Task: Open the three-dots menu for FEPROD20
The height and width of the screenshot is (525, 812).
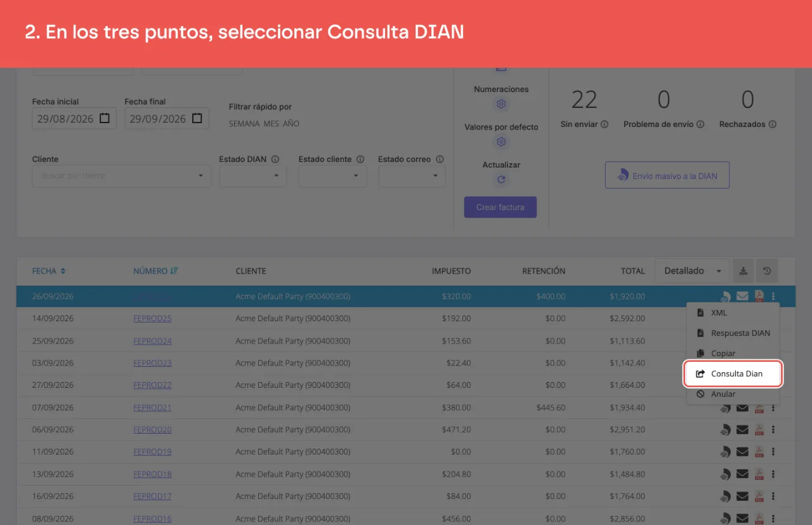Action: tap(773, 430)
